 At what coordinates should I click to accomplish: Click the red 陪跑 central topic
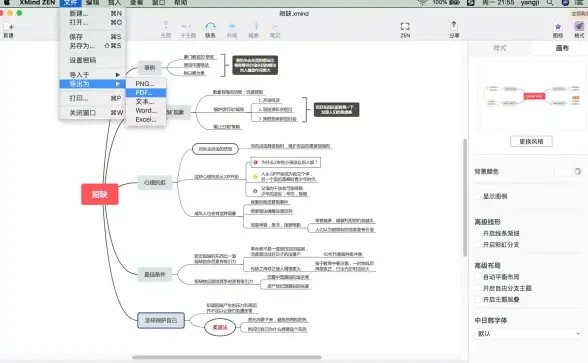coord(100,194)
